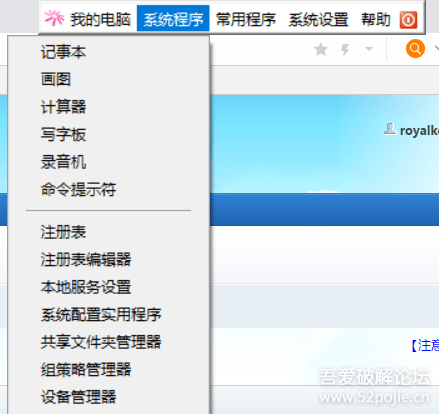The height and width of the screenshot is (414, 439).
Task: Open 共享文件夹管理器 menu entry
Action: (x=109, y=342)
